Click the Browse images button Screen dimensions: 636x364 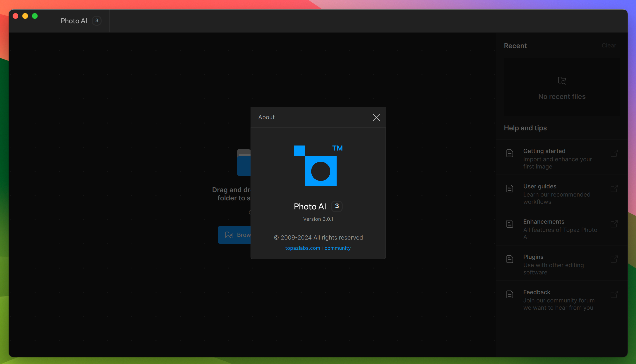click(x=234, y=235)
